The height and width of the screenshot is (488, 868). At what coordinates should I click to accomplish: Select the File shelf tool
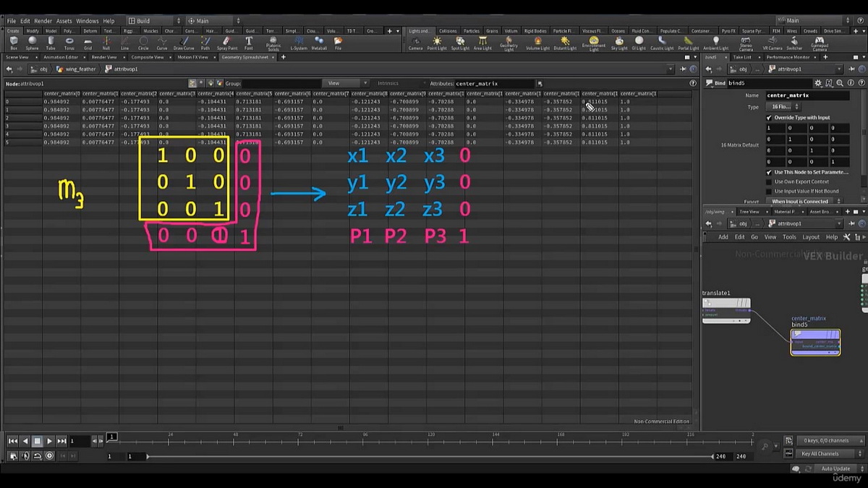(338, 43)
